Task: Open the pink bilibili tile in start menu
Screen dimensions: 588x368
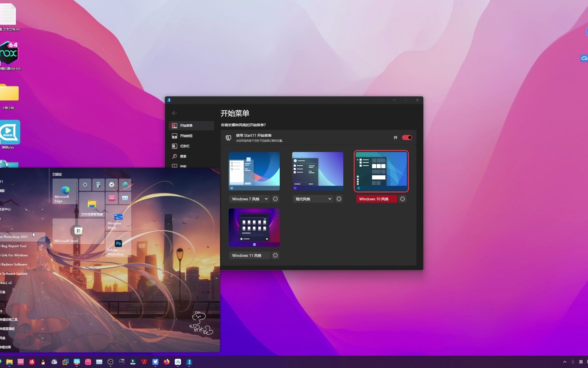Action: tap(112, 198)
